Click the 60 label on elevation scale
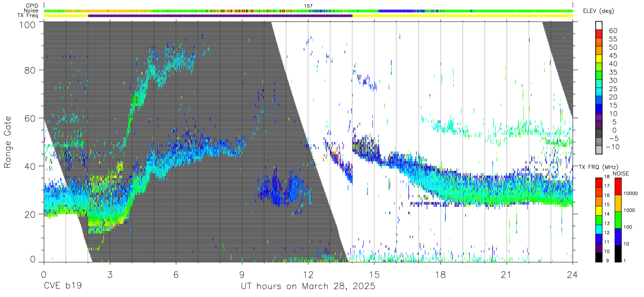Image resolution: width=644 pixels, height=297 pixels. tap(612, 31)
